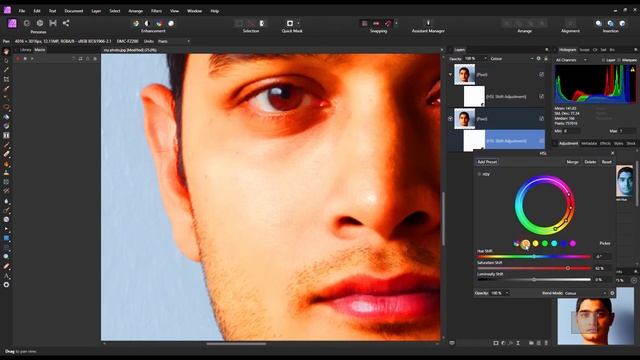
Task: Click the Reset button in HSL dialog
Action: point(607,162)
